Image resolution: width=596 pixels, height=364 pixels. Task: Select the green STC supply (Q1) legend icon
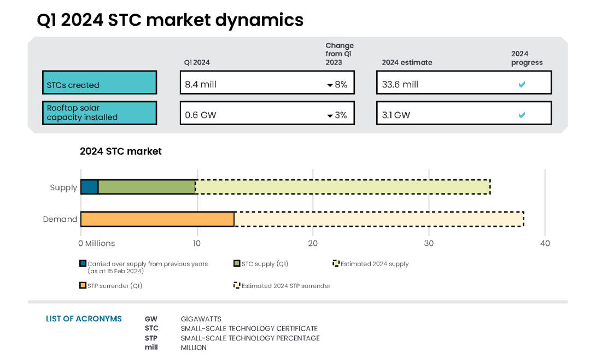point(237,263)
